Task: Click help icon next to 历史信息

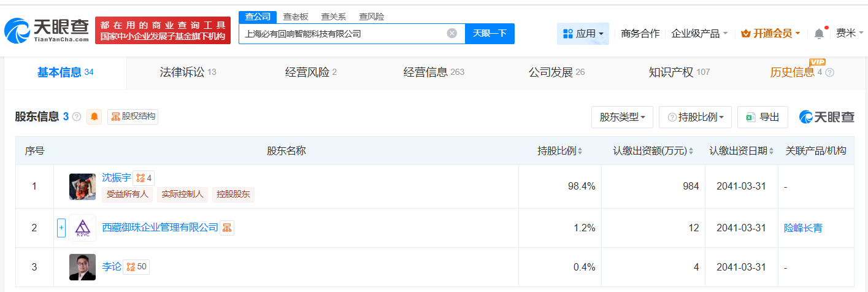Action: (x=830, y=72)
